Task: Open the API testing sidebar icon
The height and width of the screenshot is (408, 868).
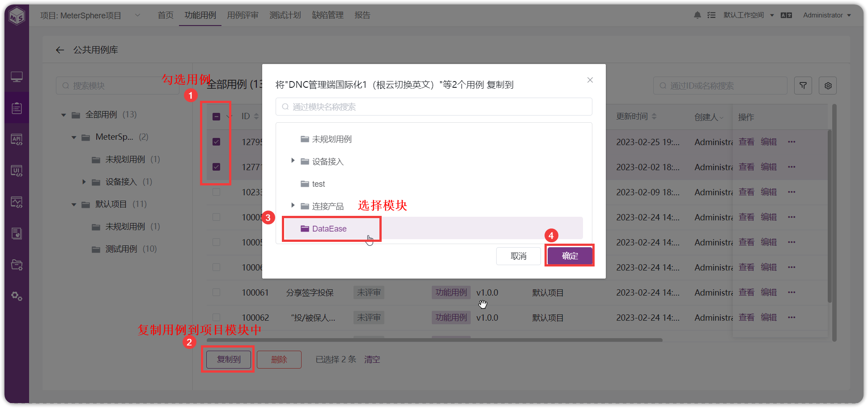Action: (x=17, y=139)
